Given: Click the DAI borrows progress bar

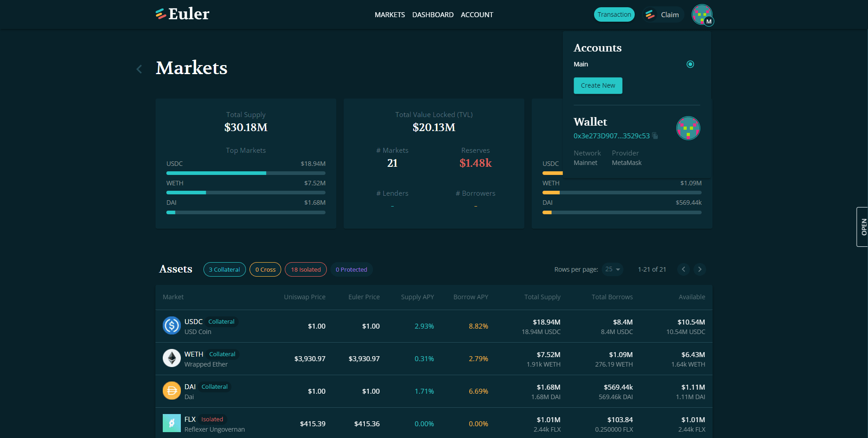Looking at the screenshot, I should 622,212.
